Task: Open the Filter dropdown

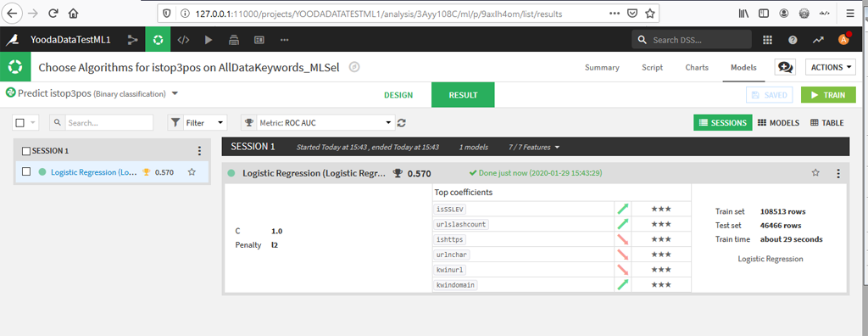Action: (198, 122)
